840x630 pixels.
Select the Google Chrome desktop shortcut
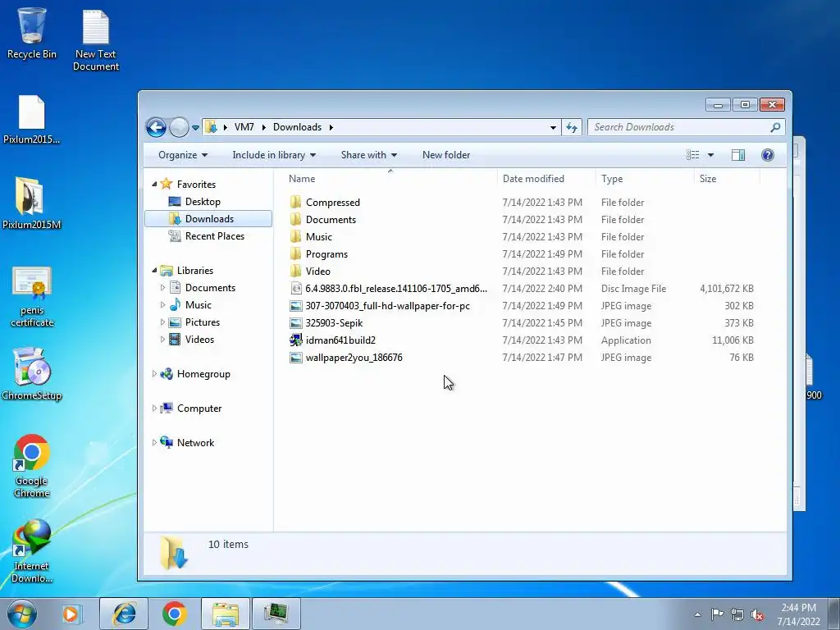click(x=32, y=466)
